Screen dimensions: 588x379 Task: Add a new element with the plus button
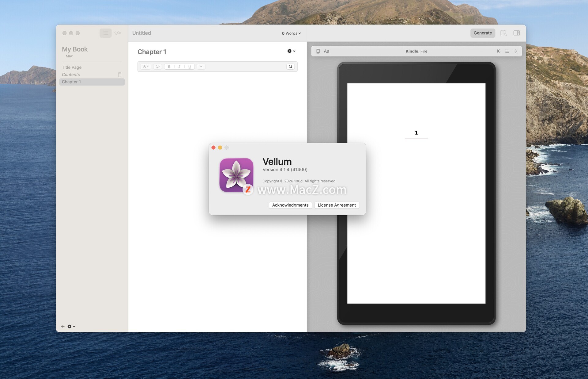pyautogui.click(x=63, y=327)
